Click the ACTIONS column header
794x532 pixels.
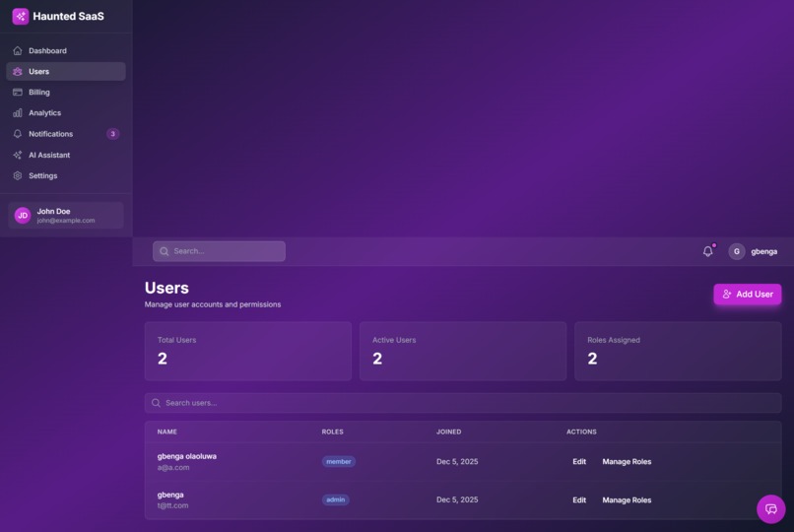click(x=581, y=432)
